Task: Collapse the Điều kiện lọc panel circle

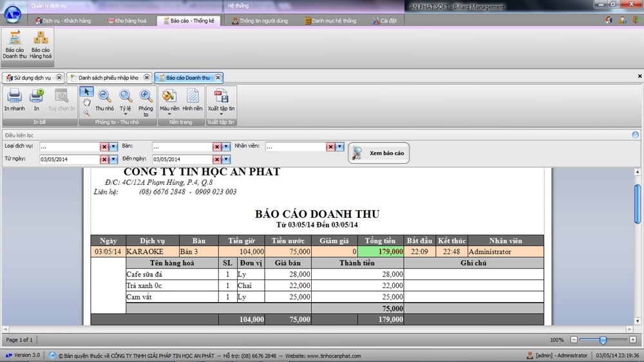Action: tap(636, 135)
